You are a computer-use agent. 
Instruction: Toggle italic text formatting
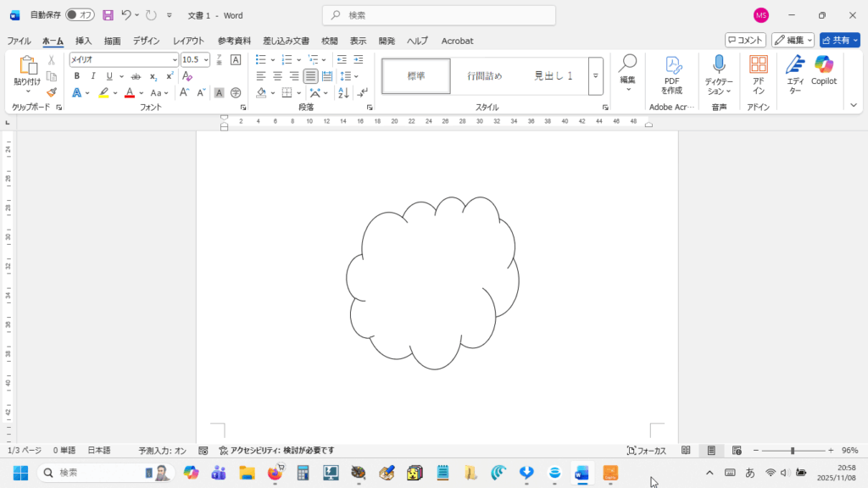point(93,76)
